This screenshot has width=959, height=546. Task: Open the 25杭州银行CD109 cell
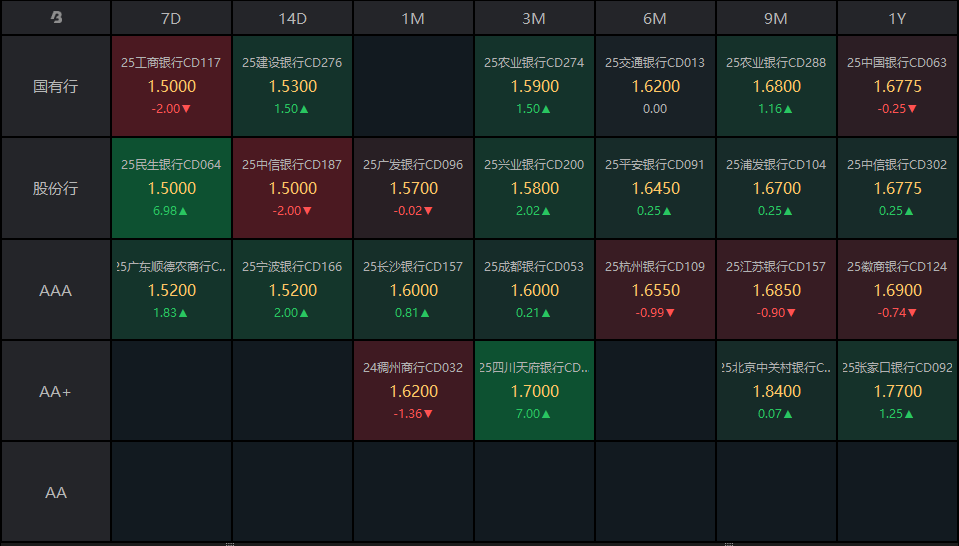tap(655, 290)
